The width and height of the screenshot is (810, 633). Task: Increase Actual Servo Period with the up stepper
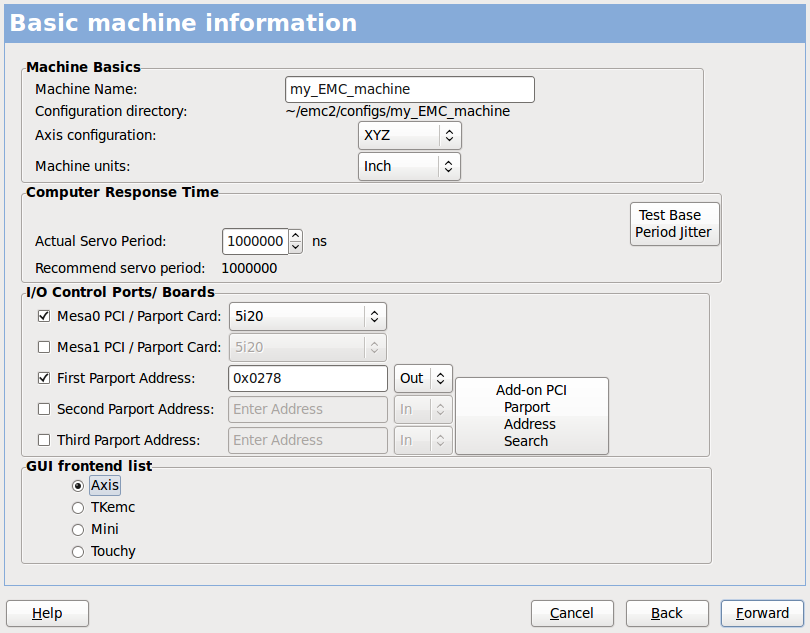[294, 235]
